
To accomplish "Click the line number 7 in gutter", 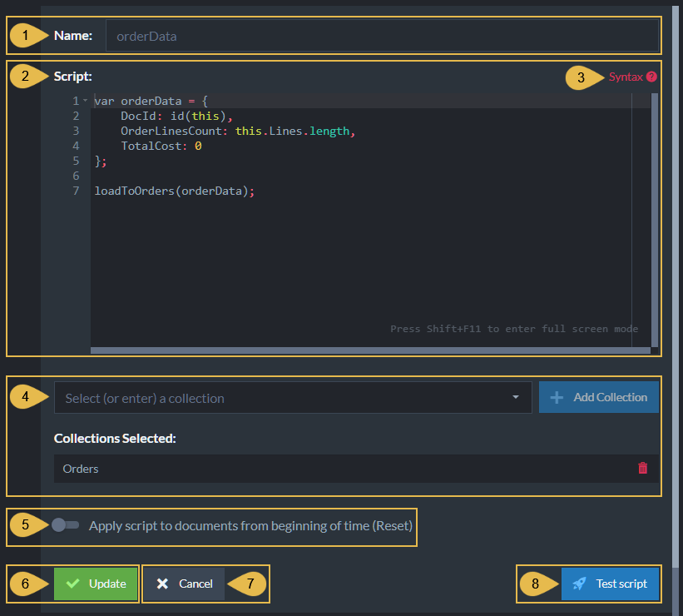I will point(76,191).
